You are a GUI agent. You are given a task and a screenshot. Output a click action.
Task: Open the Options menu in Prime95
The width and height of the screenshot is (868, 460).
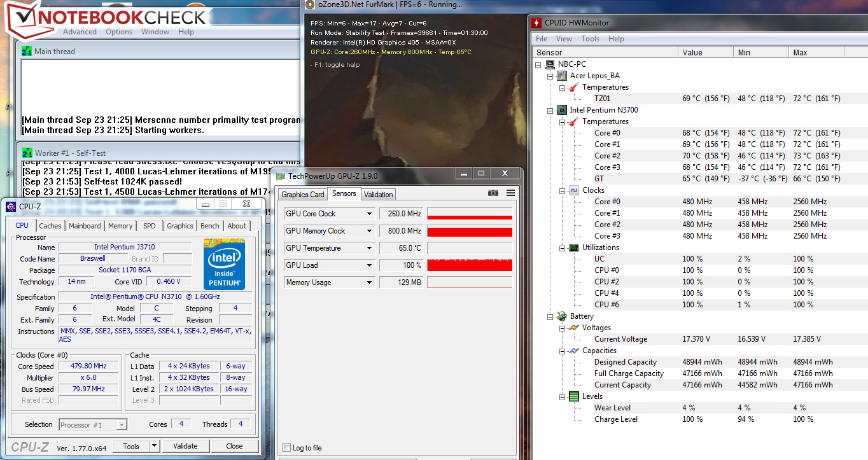click(119, 32)
